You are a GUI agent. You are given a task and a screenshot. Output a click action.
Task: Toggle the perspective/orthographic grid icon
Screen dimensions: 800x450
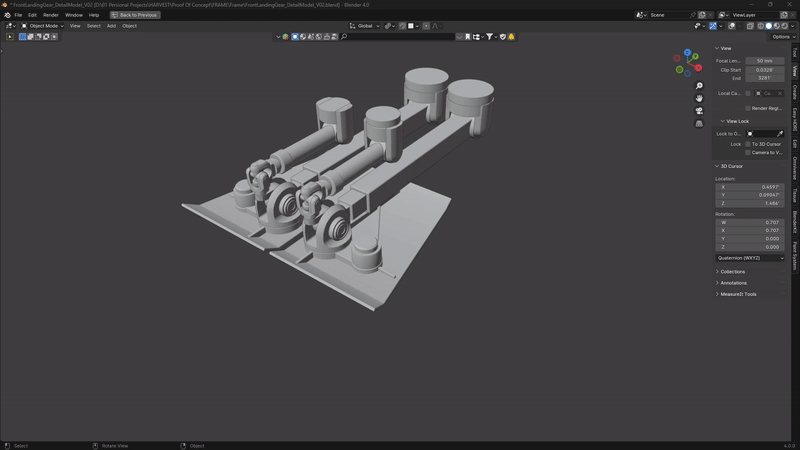(x=699, y=123)
